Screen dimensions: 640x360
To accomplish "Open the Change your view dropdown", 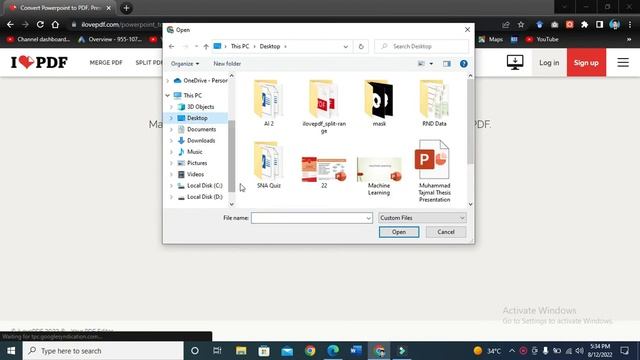I will click(x=431, y=64).
